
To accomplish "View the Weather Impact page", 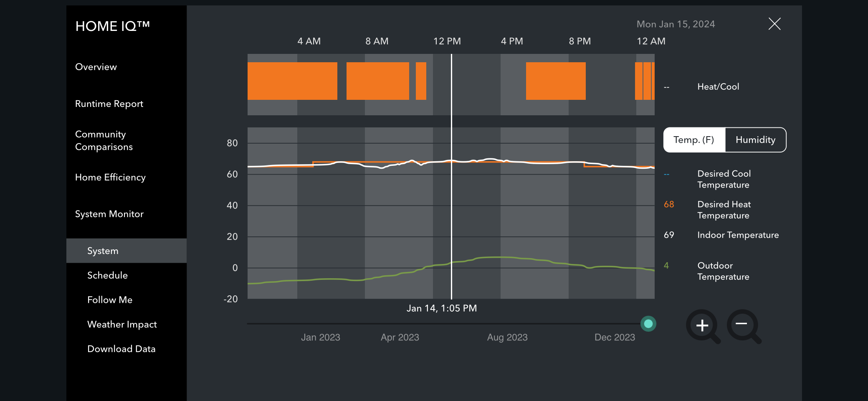I will 122,325.
